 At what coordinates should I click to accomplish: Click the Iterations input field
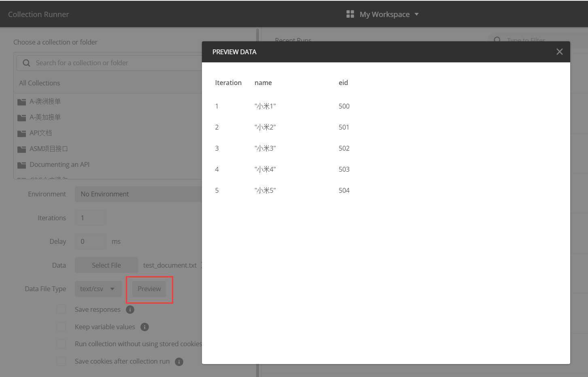tap(91, 218)
